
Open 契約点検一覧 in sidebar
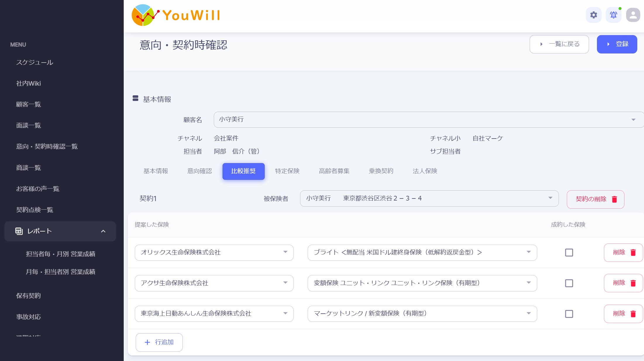pyautogui.click(x=35, y=210)
